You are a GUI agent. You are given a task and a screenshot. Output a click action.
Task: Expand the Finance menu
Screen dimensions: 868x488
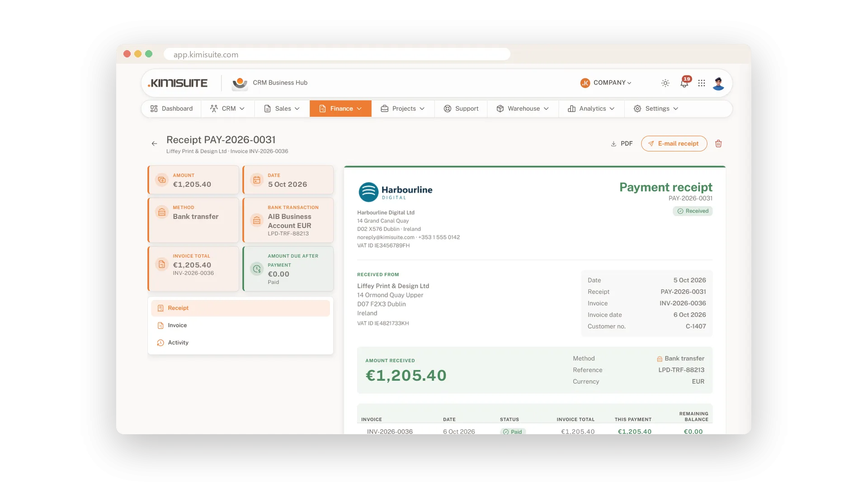pyautogui.click(x=340, y=109)
